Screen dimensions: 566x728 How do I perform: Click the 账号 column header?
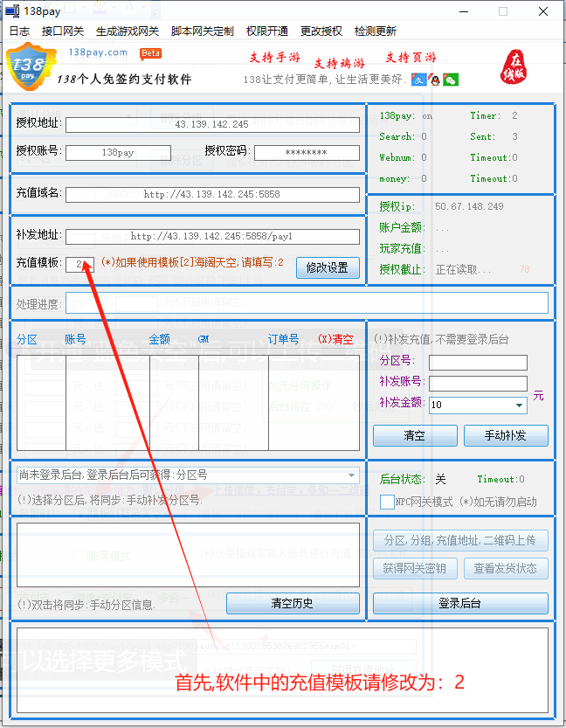(75, 339)
